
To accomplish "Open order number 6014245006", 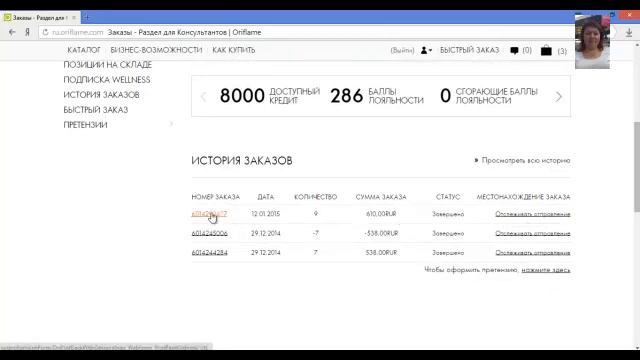I will pos(209,233).
